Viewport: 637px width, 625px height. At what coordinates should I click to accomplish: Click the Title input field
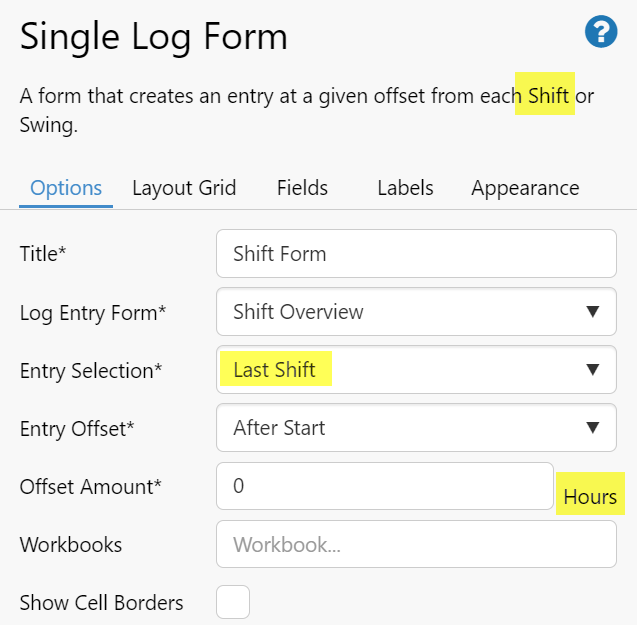416,254
